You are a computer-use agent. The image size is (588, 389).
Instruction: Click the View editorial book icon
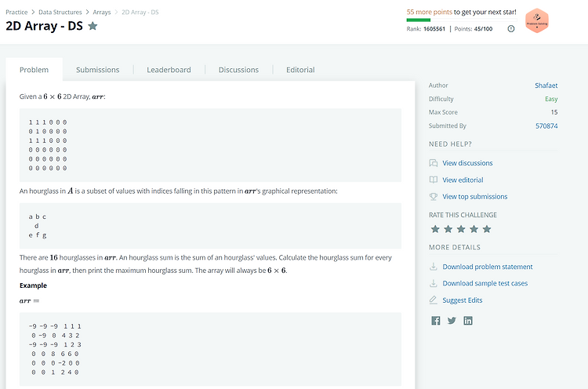(x=433, y=180)
